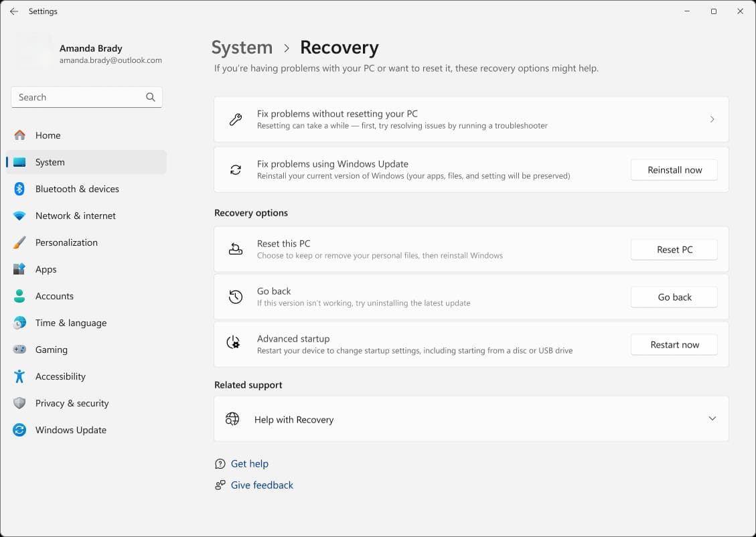The width and height of the screenshot is (756, 537).
Task: Select the Privacy & security label
Action: 72,403
